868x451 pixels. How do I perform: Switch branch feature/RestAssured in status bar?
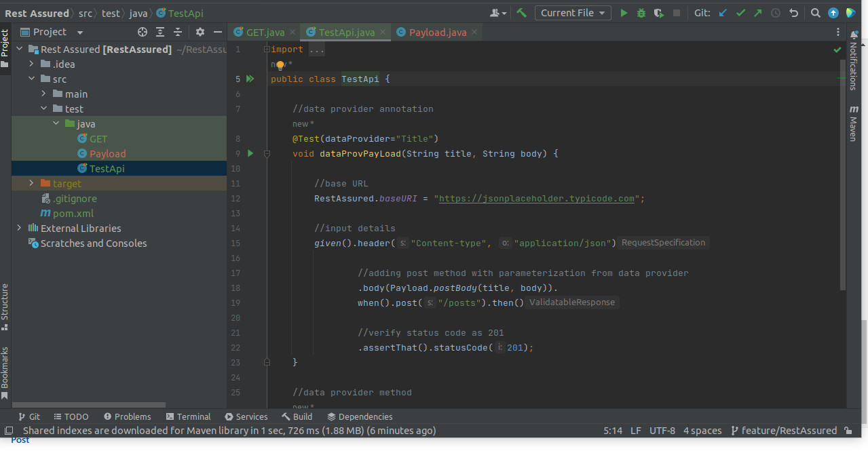click(x=784, y=431)
